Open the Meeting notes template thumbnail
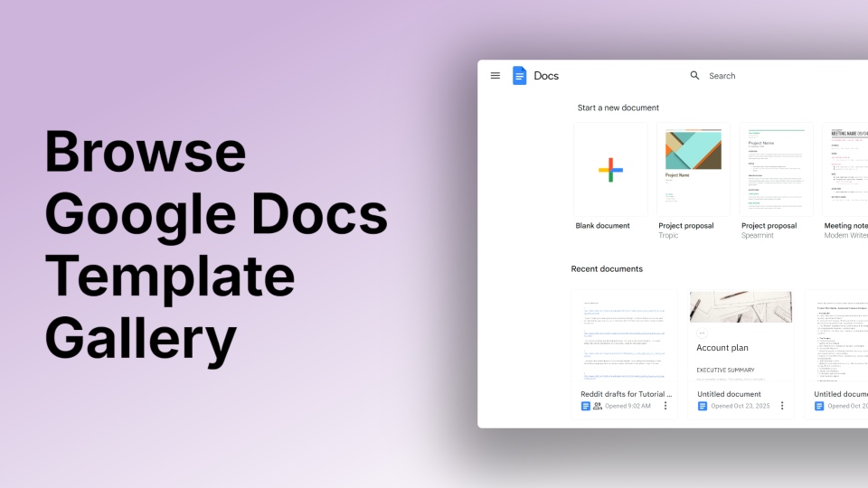Image resolution: width=868 pixels, height=488 pixels. click(x=845, y=169)
